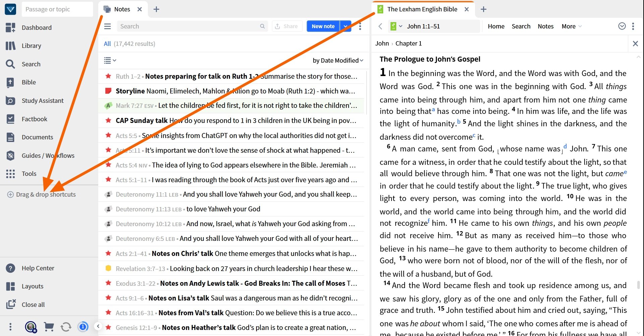Click the yellow marker on Revelation 3:7–13 note
The image size is (644, 336).
108,268
